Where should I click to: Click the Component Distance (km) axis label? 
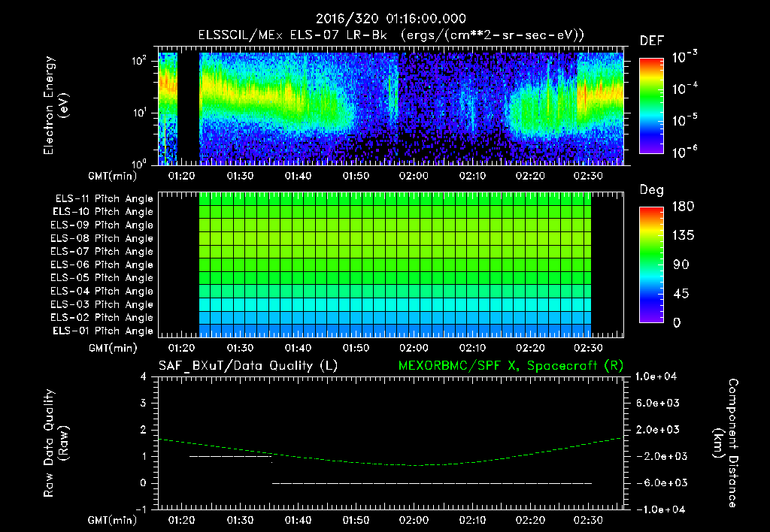(726, 443)
